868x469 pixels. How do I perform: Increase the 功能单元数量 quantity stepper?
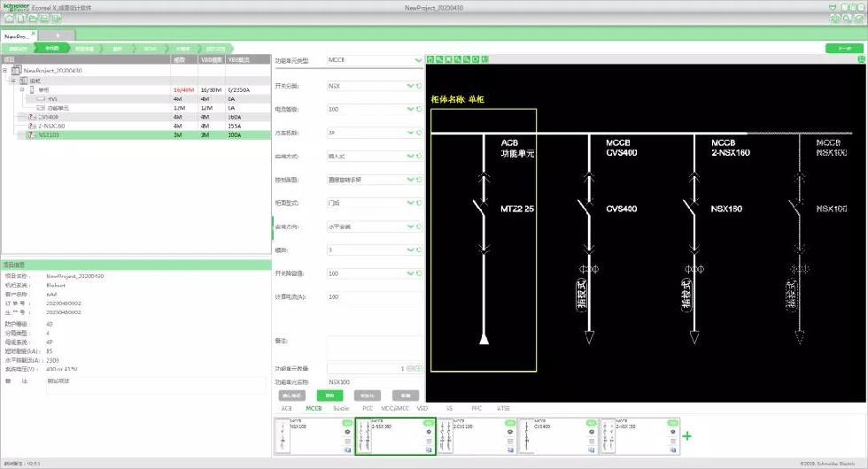(418, 368)
